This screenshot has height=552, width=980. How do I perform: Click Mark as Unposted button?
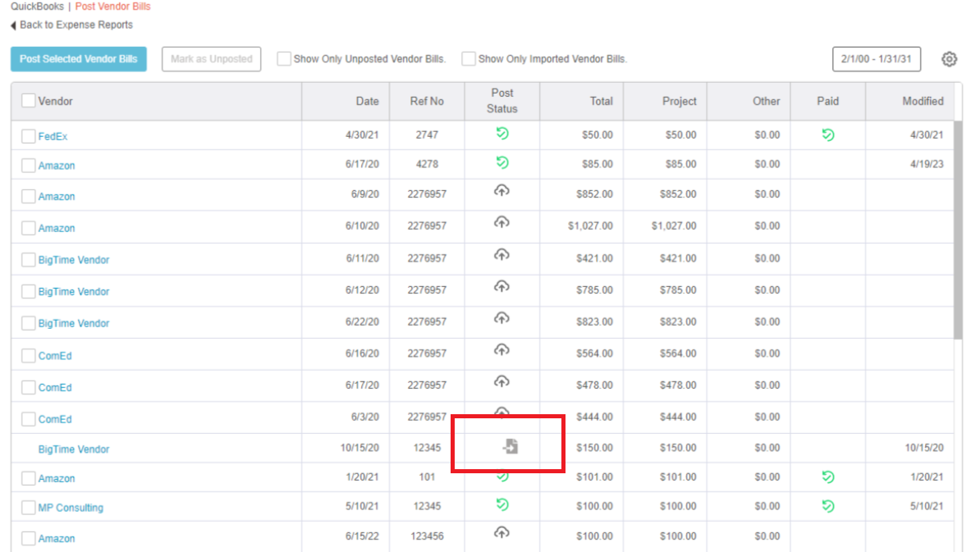211,59
